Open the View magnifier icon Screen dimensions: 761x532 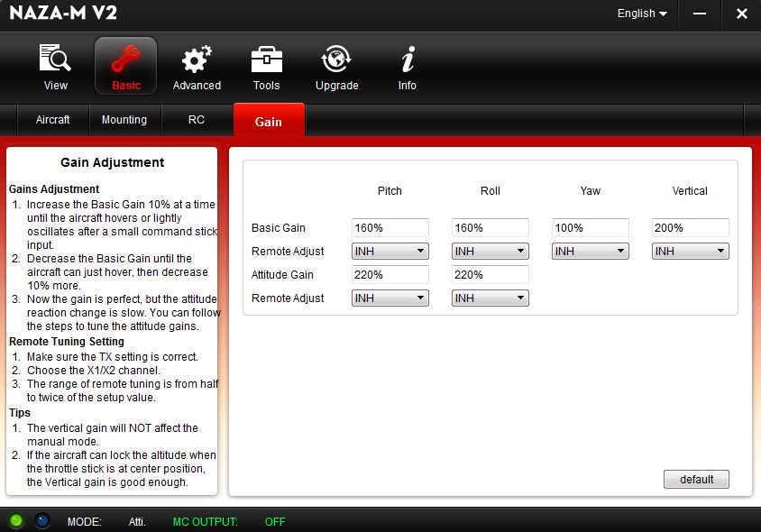pos(55,60)
